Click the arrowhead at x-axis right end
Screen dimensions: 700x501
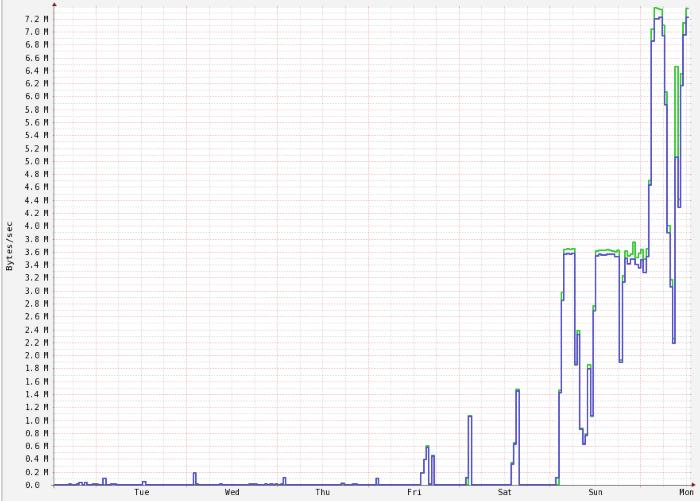[695, 485]
